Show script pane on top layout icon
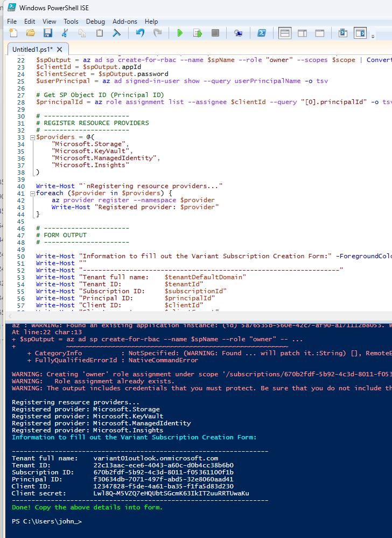The height and width of the screenshot is (538, 392). pos(285,33)
